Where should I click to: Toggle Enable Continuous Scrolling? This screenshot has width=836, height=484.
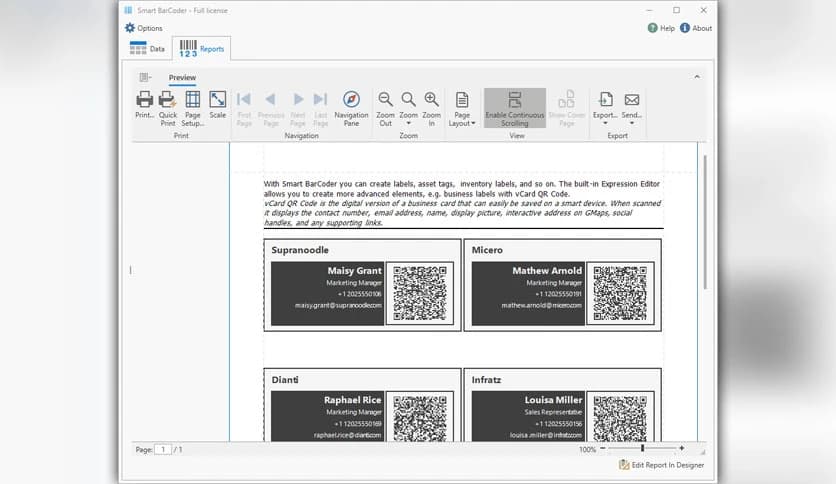pos(515,108)
